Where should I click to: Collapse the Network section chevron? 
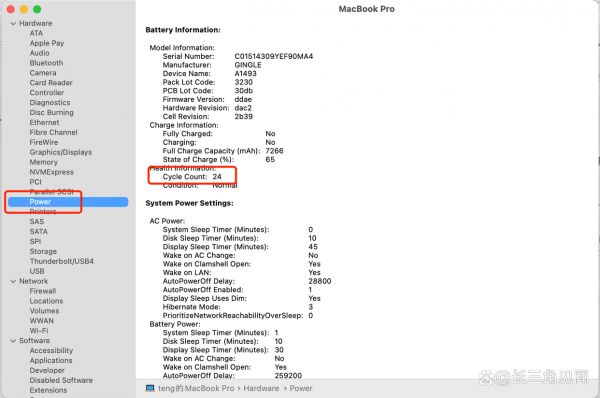pyautogui.click(x=13, y=281)
